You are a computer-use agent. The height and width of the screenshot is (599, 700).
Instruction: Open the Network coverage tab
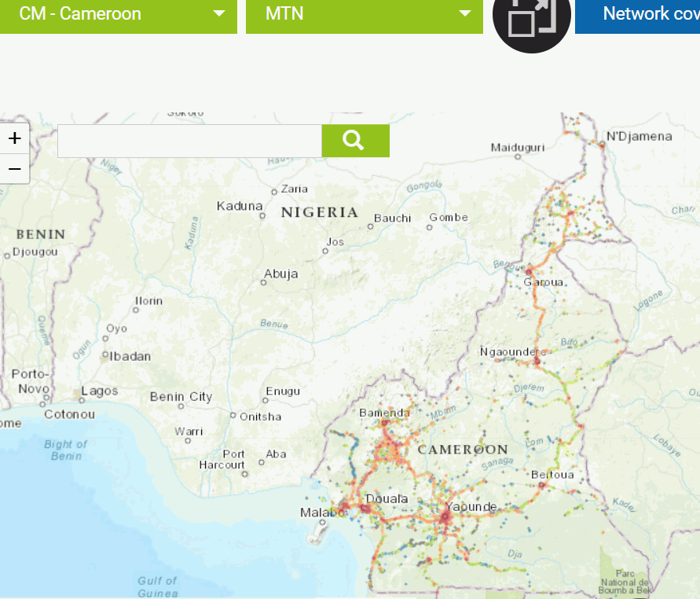[638, 14]
